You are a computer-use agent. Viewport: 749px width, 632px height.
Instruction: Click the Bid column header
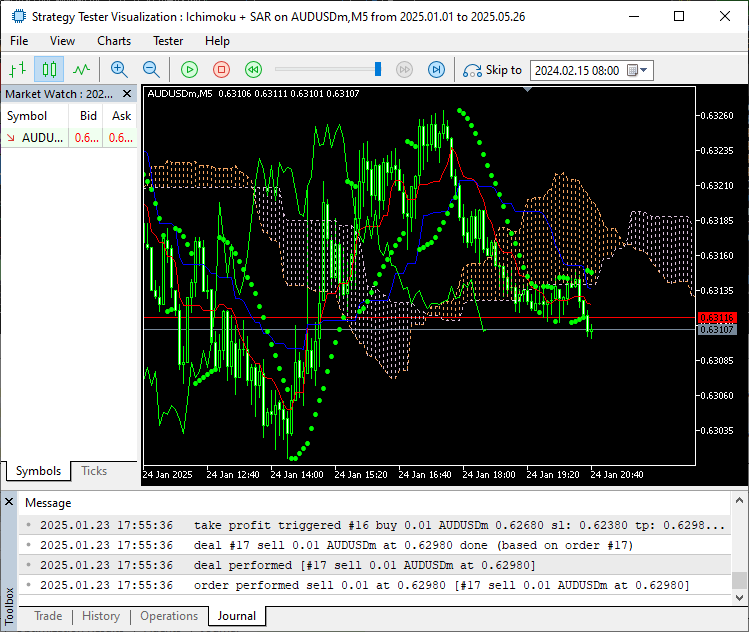coord(88,116)
